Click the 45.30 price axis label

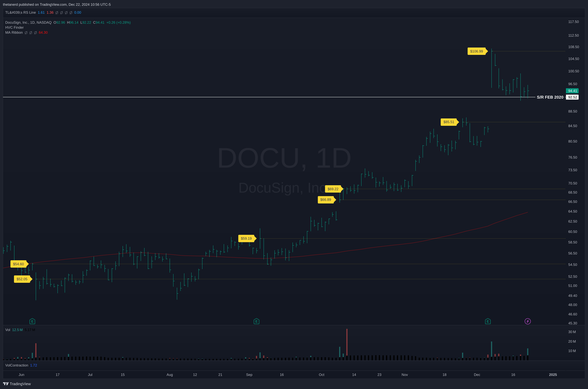pos(572,323)
